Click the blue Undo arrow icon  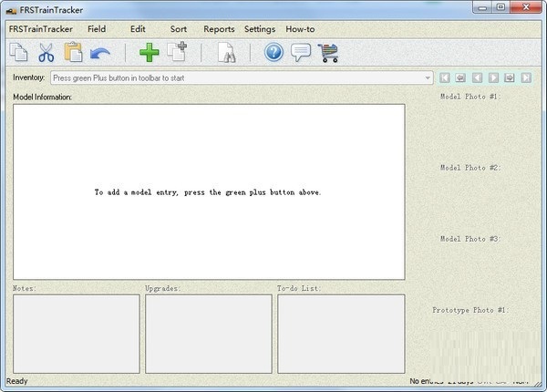100,54
